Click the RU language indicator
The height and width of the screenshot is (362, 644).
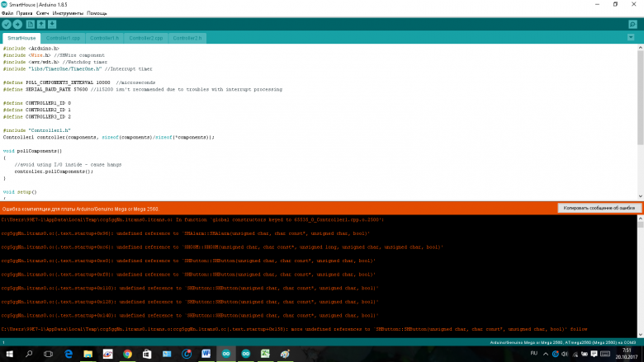coord(533,354)
